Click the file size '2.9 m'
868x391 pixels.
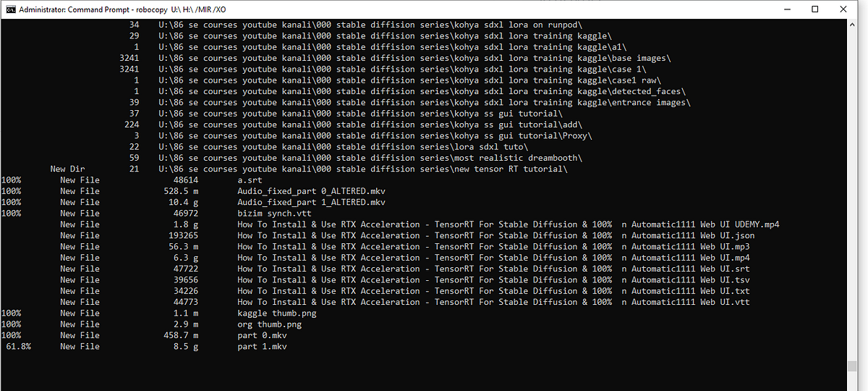pyautogui.click(x=187, y=324)
